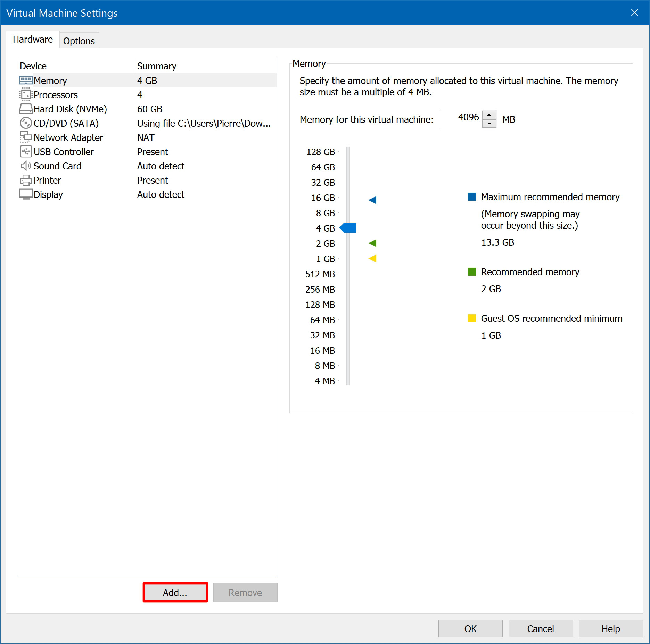The width and height of the screenshot is (650, 644).
Task: Click the 2 GB slider scale label
Action: [326, 244]
